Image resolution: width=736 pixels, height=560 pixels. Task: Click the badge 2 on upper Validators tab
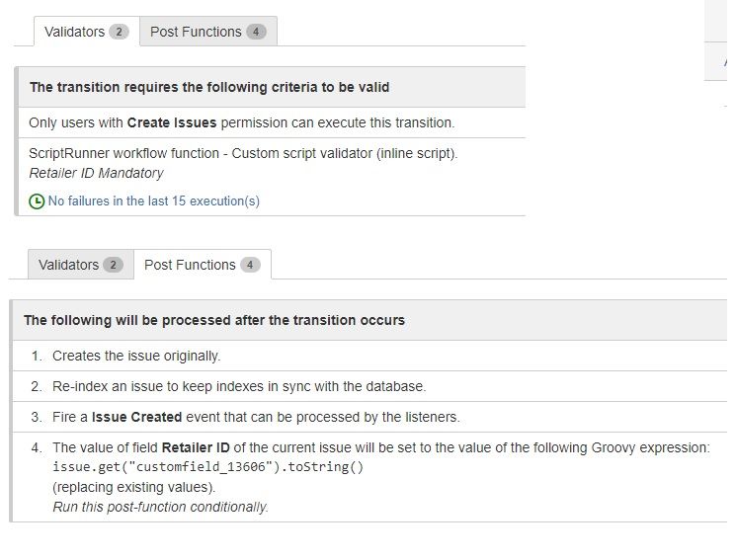(119, 32)
